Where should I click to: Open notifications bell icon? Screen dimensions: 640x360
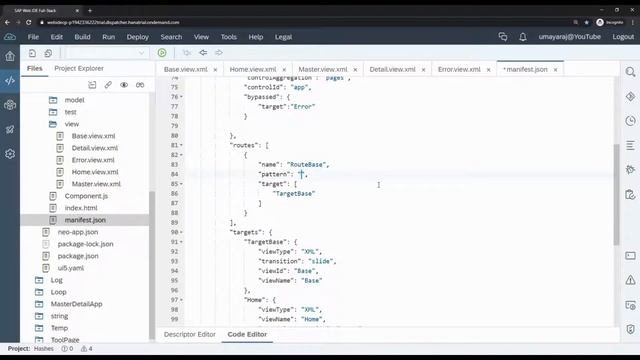coord(522,37)
